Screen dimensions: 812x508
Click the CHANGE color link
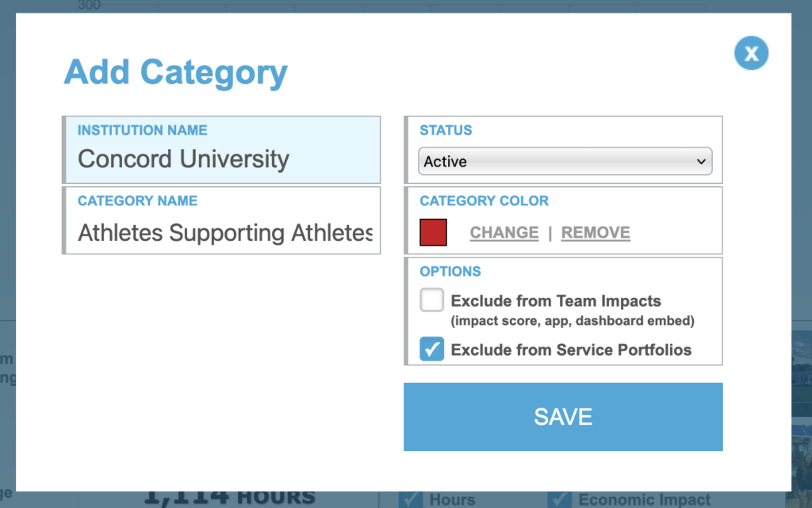pyautogui.click(x=504, y=233)
